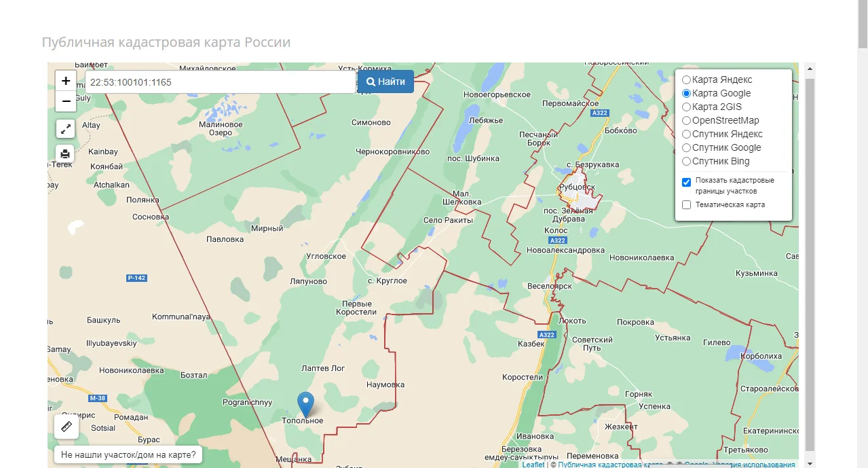Image resolution: width=868 pixels, height=468 pixels.
Task: Click the Найти search button
Action: [385, 82]
